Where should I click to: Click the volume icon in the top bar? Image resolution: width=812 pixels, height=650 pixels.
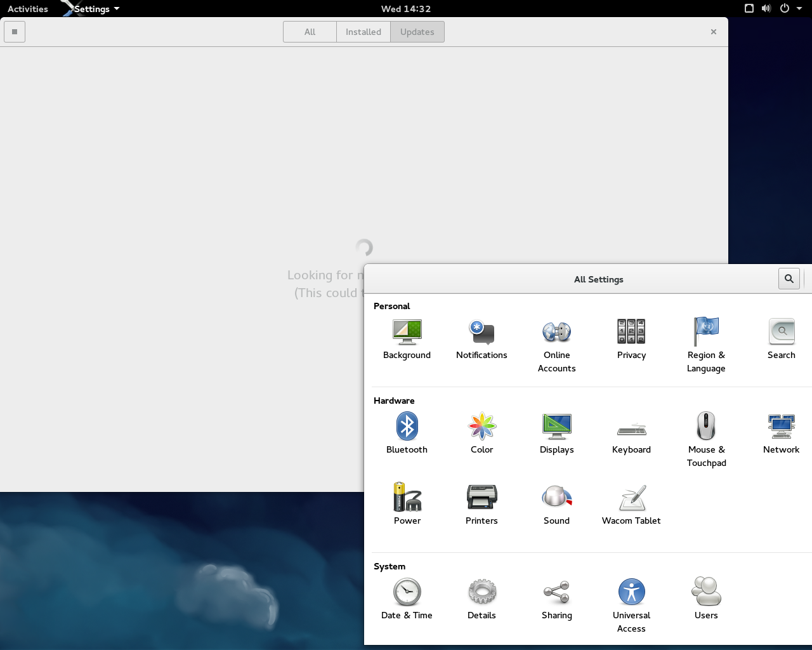click(766, 9)
